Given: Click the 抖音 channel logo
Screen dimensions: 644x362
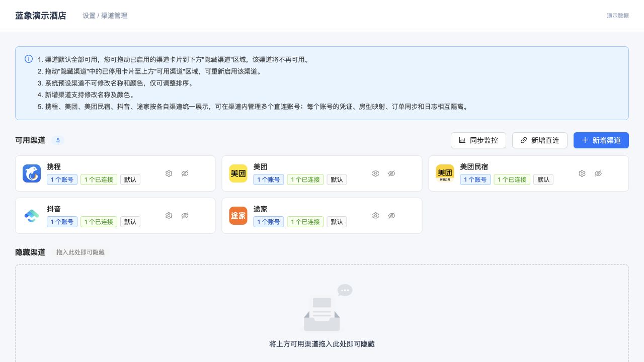Looking at the screenshot, I should click(32, 216).
